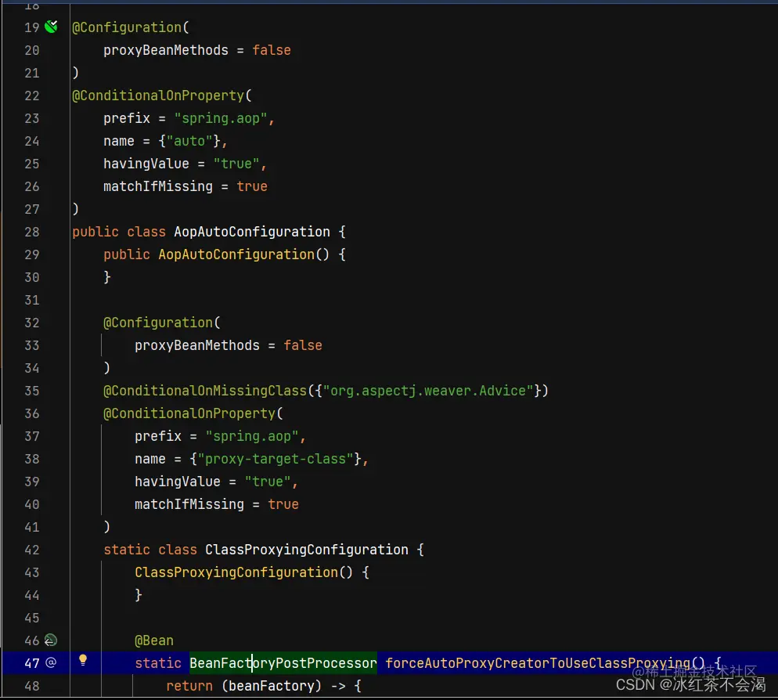Click matchIfMissing on line 26
The width and height of the screenshot is (778, 700).
(x=158, y=186)
